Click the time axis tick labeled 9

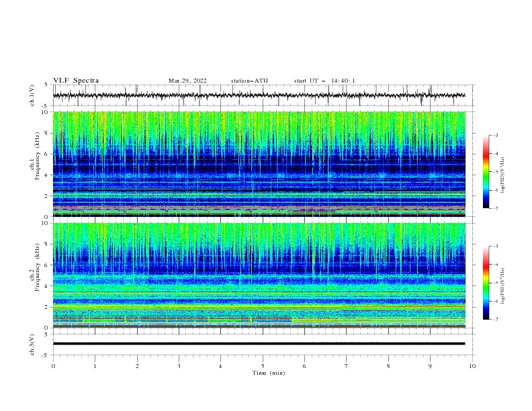click(x=430, y=366)
